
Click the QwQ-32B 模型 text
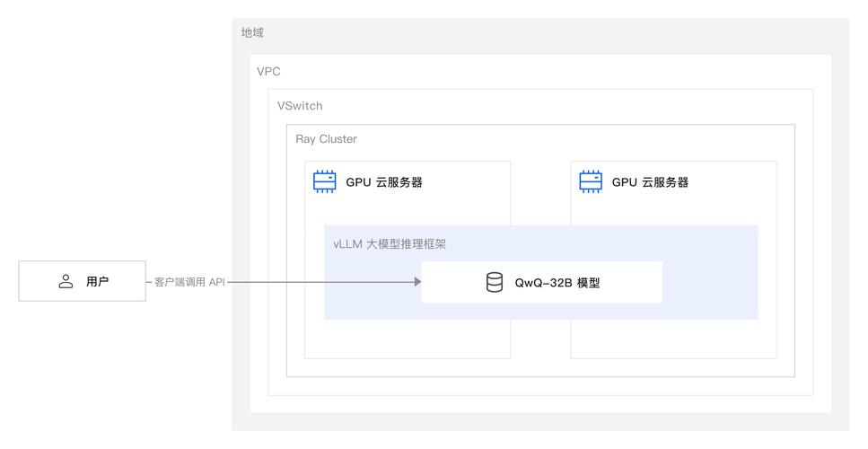[x=557, y=283]
